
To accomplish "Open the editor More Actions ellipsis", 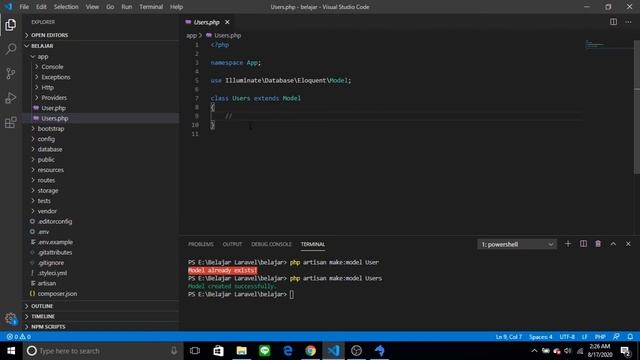I will 628,22.
